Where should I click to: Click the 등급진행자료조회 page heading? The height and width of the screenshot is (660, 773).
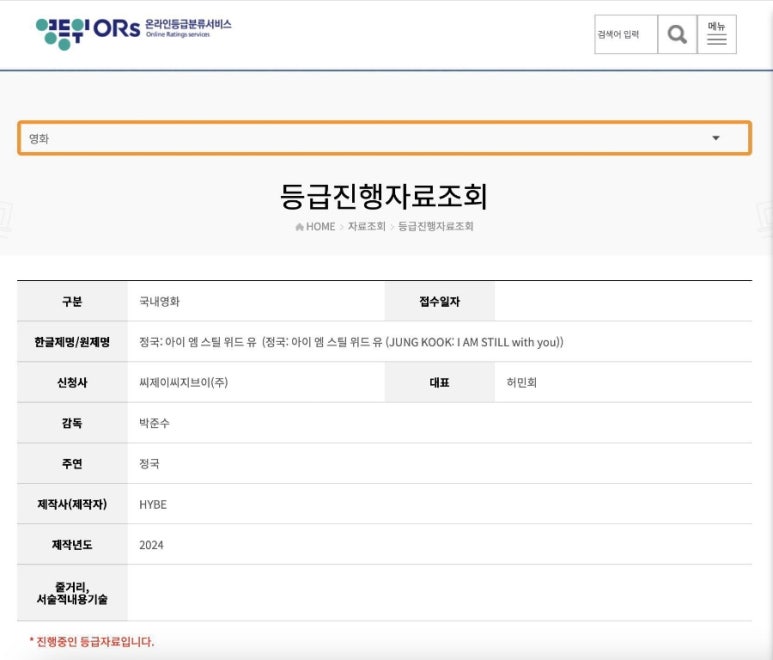[384, 197]
